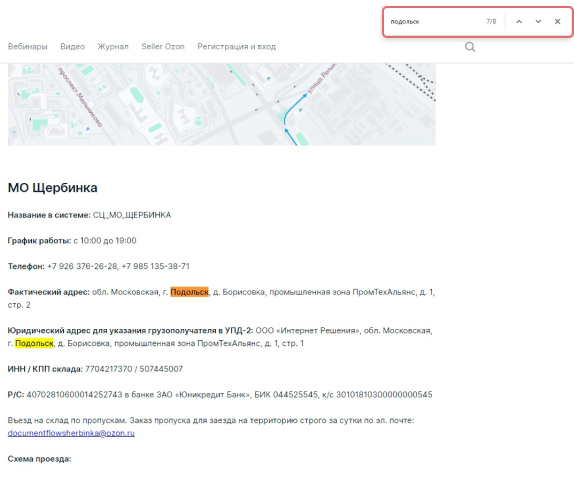Image resolution: width=574 pixels, height=483 pixels.
Task: Open documentflowsherbinka@ozon.ru email link
Action: (71, 433)
